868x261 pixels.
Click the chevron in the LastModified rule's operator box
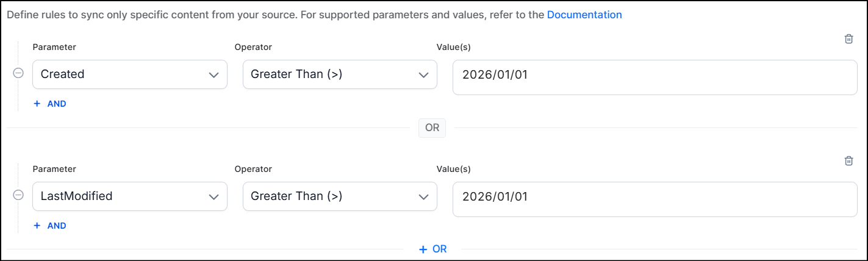(x=423, y=197)
